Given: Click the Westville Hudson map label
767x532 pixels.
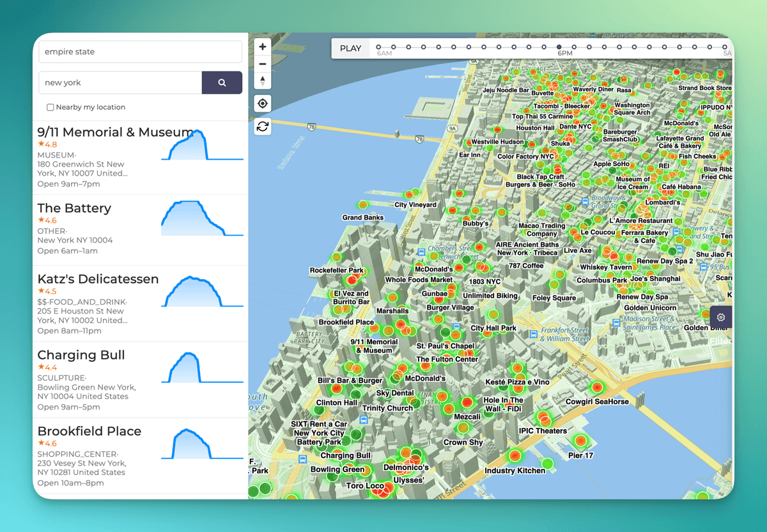Looking at the screenshot, I should click(x=497, y=142).
